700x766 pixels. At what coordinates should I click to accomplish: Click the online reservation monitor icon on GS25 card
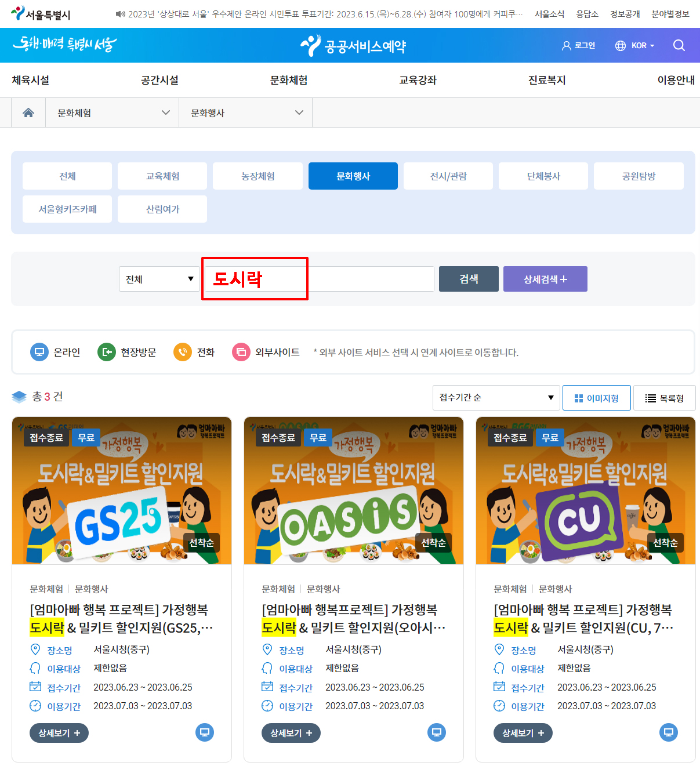tap(204, 732)
